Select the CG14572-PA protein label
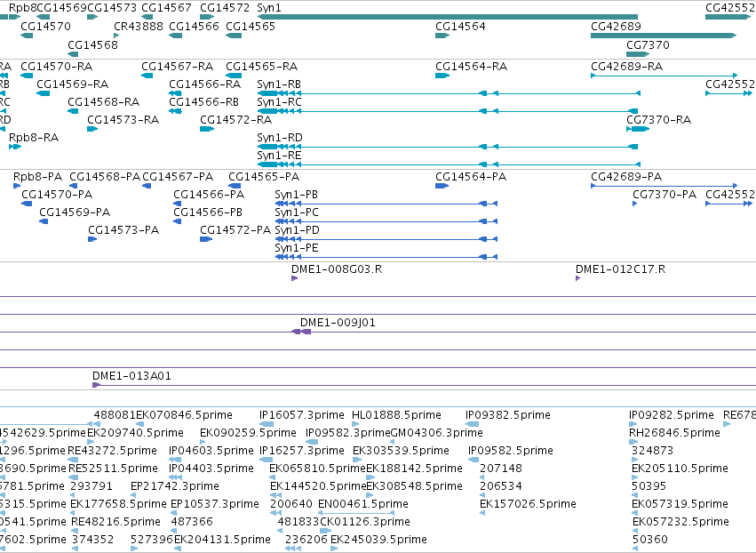This screenshot has width=756, height=553. click(235, 230)
